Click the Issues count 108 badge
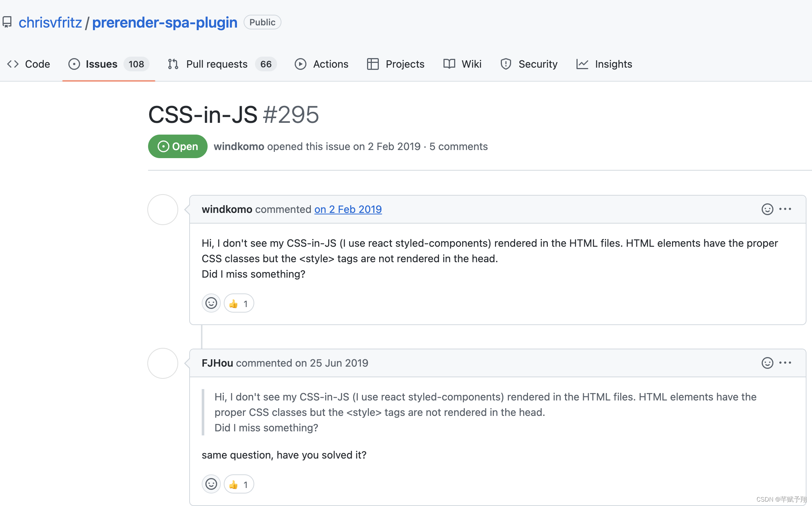Image resolution: width=812 pixels, height=506 pixels. click(x=136, y=64)
